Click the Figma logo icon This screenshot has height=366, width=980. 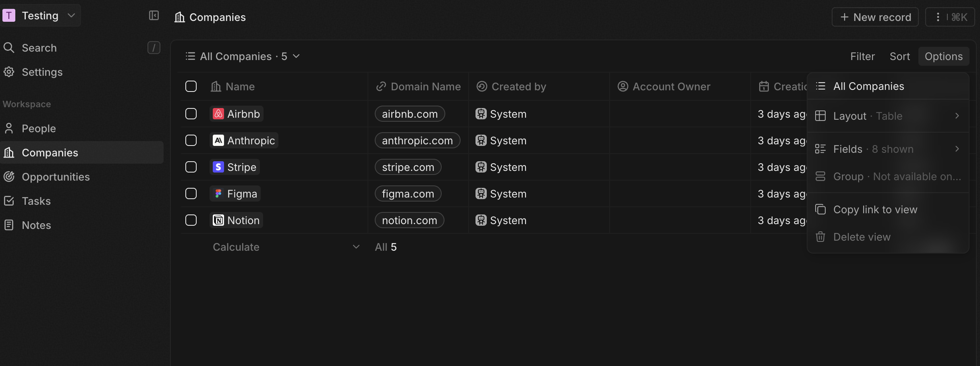coord(218,193)
